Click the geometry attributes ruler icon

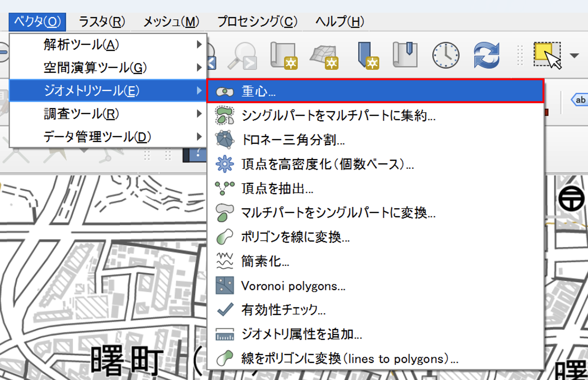pos(225,334)
